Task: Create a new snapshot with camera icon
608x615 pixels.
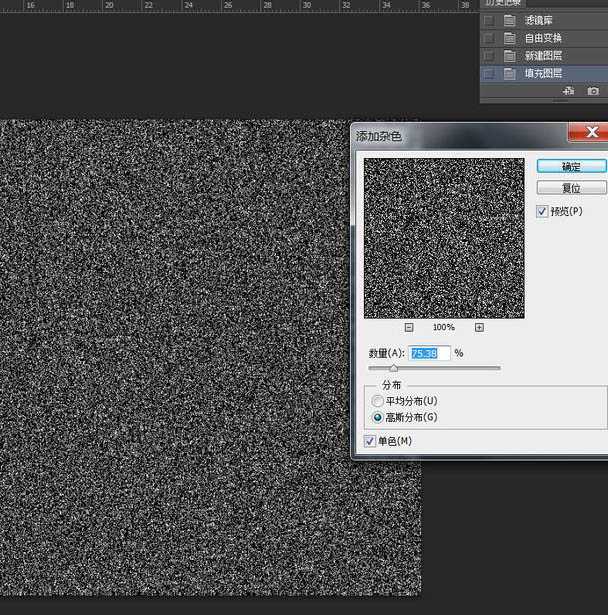Action: [x=593, y=91]
